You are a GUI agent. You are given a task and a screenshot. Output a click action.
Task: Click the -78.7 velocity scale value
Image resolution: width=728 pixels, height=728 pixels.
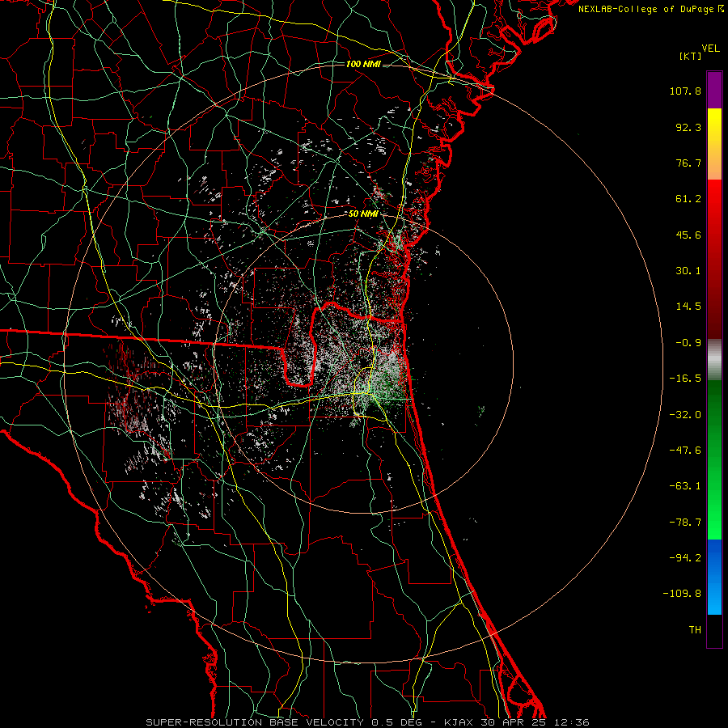pos(685,523)
